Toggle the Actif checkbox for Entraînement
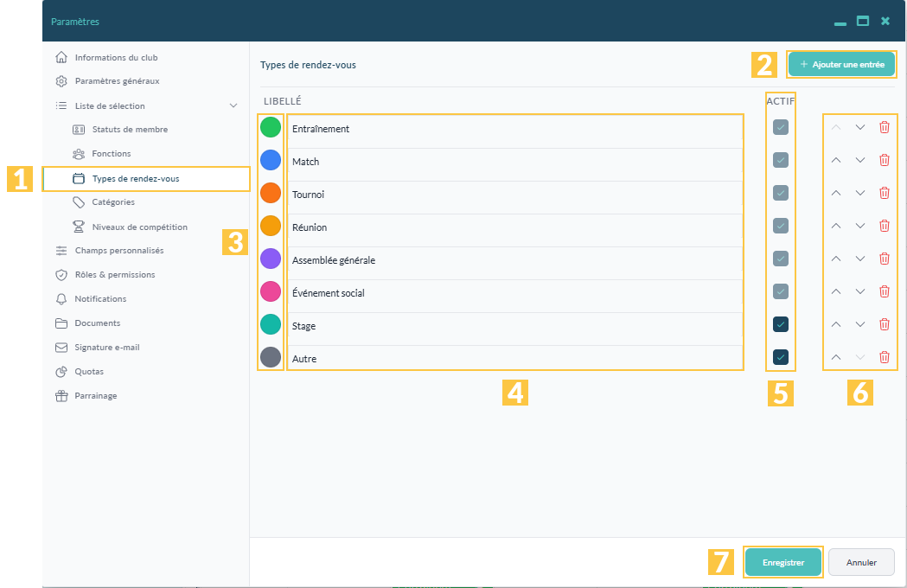 (780, 127)
